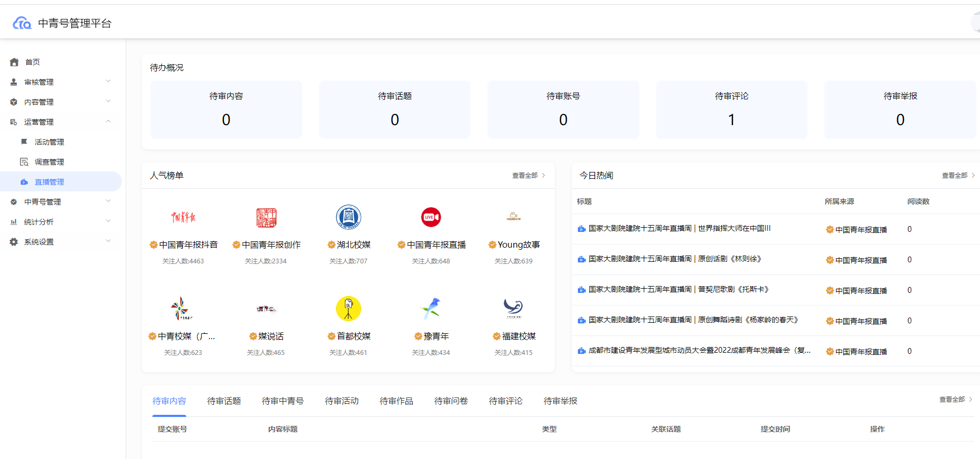Viewport: 980px width, 459px height.
Task: Open 首都校媒 yellow avatar
Action: [x=349, y=309]
